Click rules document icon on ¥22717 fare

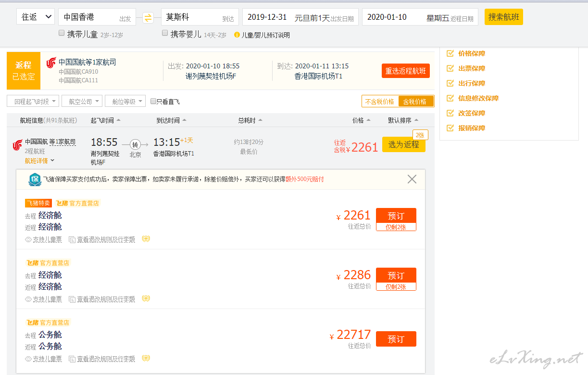(72, 359)
